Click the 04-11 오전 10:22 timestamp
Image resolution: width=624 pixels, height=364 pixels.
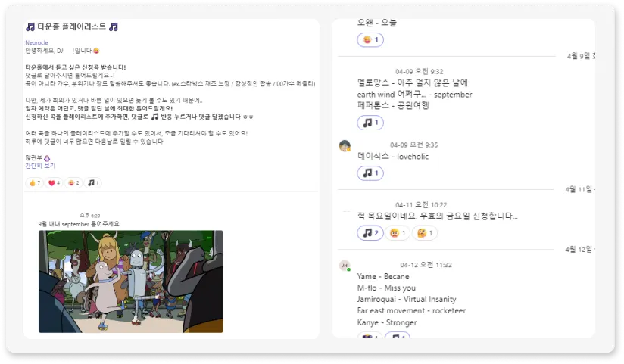[421, 205]
